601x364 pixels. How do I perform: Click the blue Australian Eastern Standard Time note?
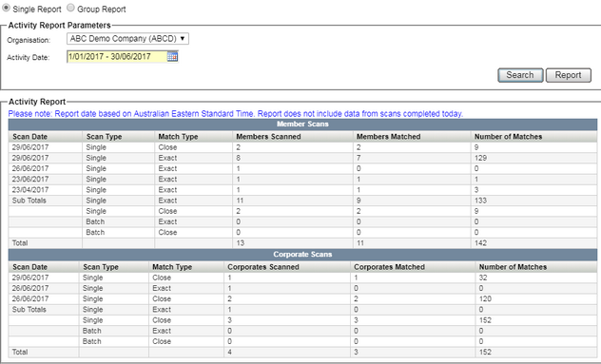click(235, 114)
